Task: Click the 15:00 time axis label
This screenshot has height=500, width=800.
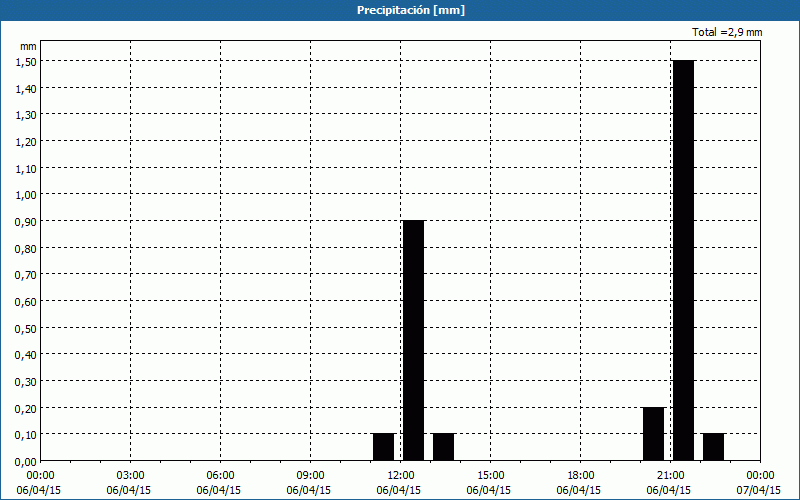Action: pyautogui.click(x=491, y=476)
